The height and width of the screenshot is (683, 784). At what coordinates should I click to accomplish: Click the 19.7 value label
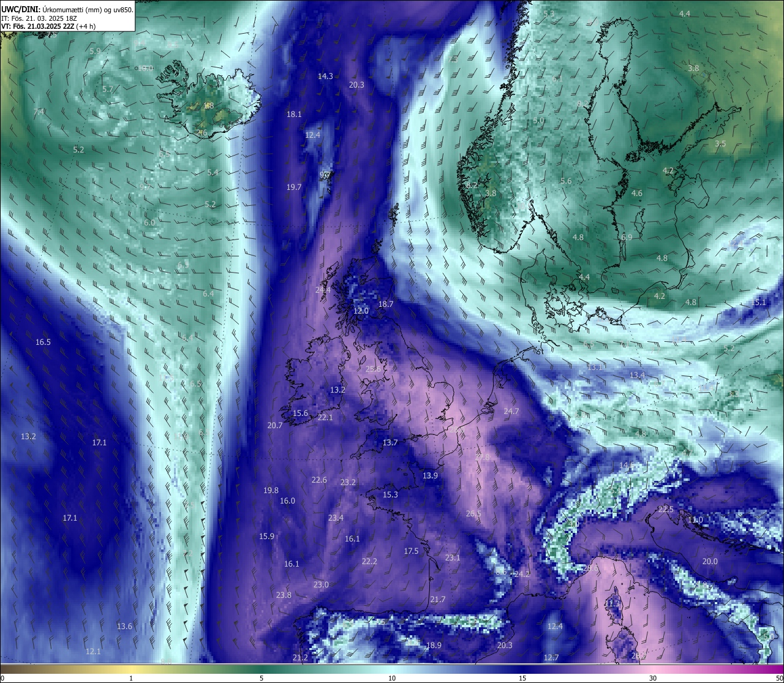[x=294, y=187]
